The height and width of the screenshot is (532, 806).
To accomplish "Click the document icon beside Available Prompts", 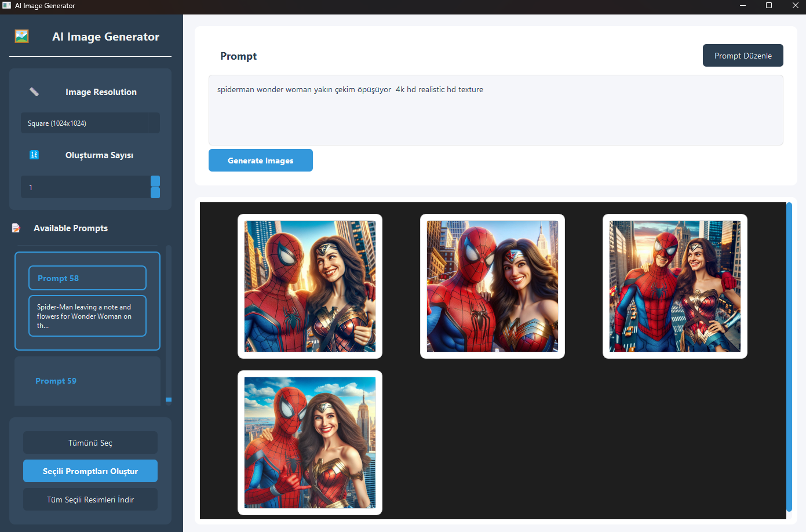I will point(16,228).
